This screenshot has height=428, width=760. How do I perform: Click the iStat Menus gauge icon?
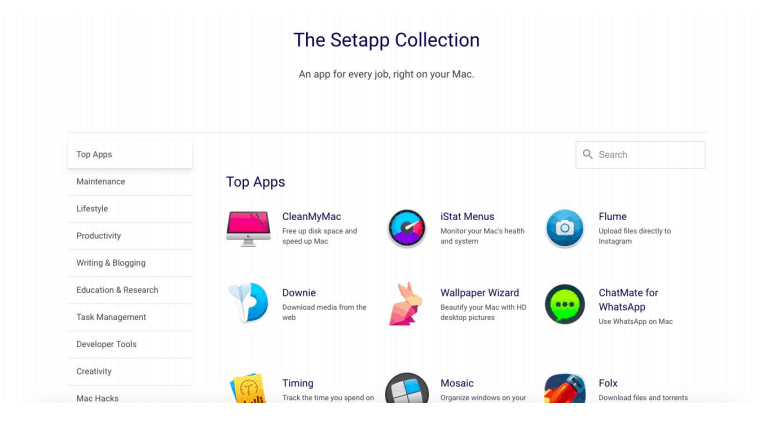(407, 228)
